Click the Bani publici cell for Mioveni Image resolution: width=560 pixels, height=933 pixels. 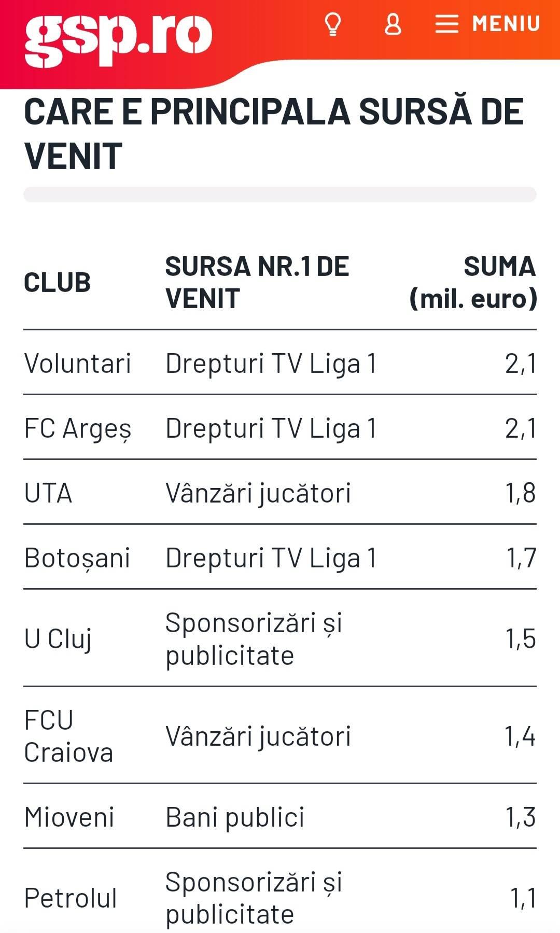pyautogui.click(x=235, y=817)
